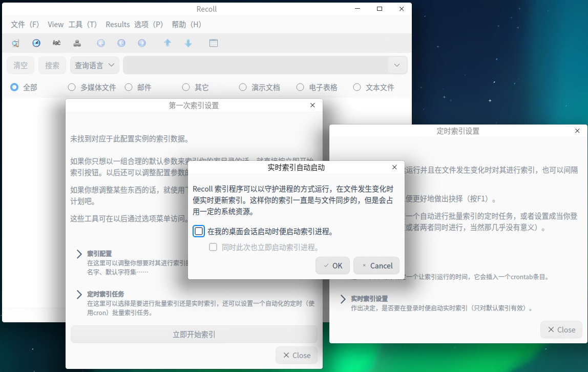Select the 多媒体文件 filter radio button
The image size is (588, 372).
point(72,88)
